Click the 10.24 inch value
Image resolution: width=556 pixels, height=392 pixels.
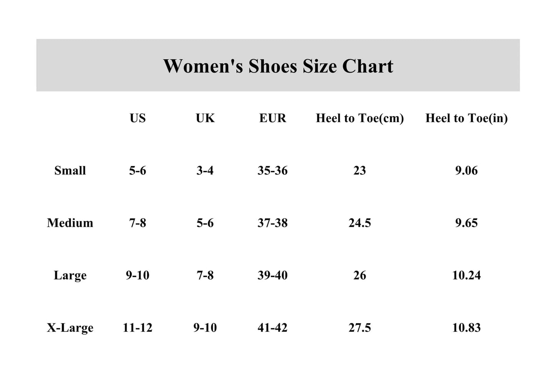(x=466, y=275)
